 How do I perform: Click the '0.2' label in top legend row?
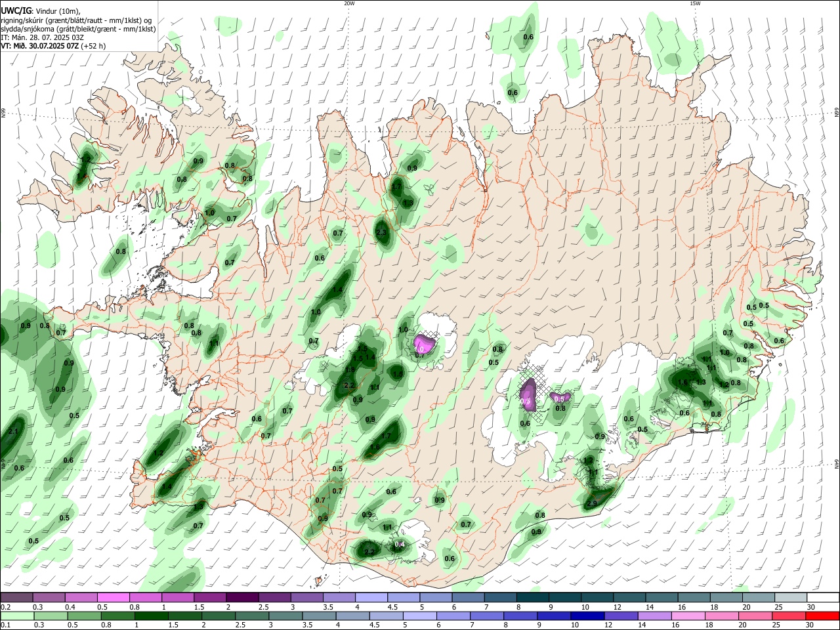[x=5, y=607]
